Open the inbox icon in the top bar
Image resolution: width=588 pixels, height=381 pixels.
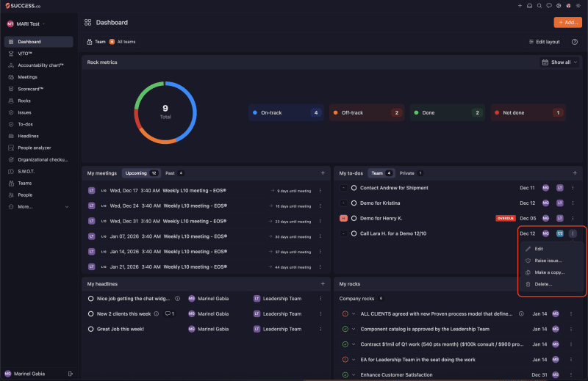tap(529, 6)
